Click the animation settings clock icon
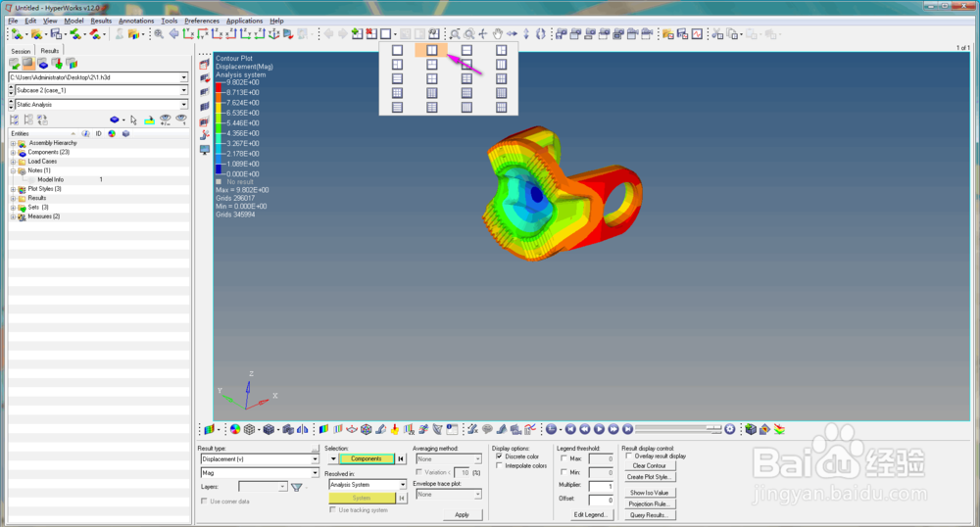Viewport: 980px width, 527px height. [x=729, y=430]
